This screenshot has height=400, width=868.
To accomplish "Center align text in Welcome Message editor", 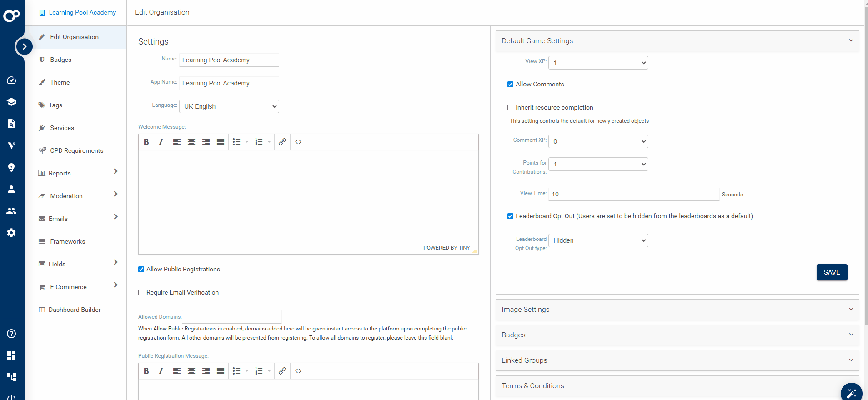I will [191, 142].
